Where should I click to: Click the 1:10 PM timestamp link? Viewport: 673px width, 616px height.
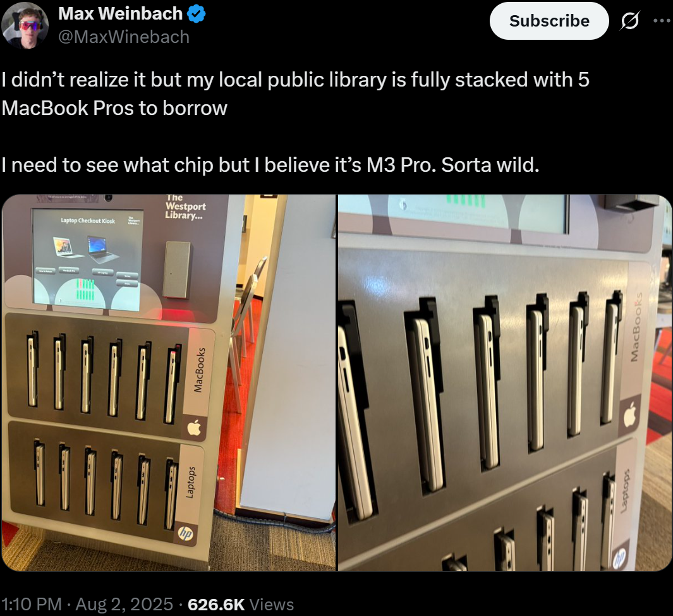32,604
